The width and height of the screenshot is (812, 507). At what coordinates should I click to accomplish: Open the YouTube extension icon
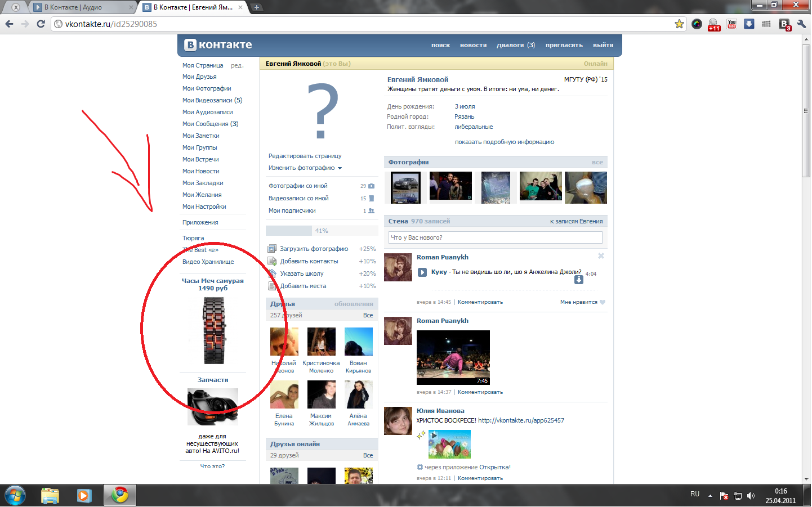(731, 24)
